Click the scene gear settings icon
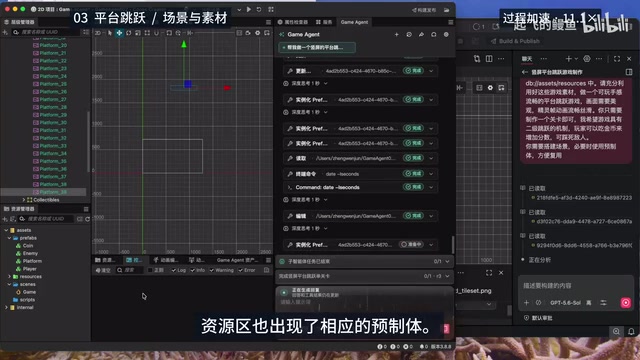The height and width of the screenshot is (360, 640). pyautogui.click(x=258, y=33)
